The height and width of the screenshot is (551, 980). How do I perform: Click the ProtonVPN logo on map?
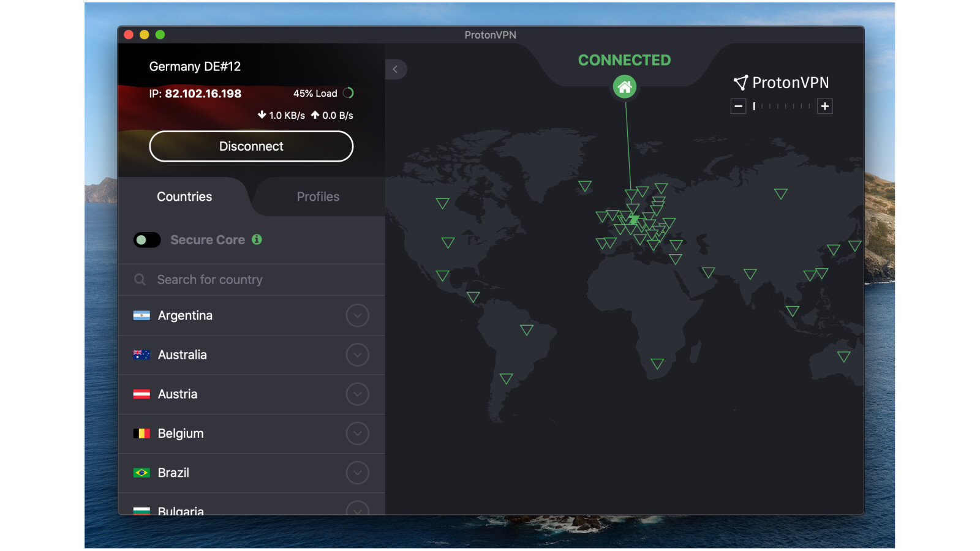[781, 83]
